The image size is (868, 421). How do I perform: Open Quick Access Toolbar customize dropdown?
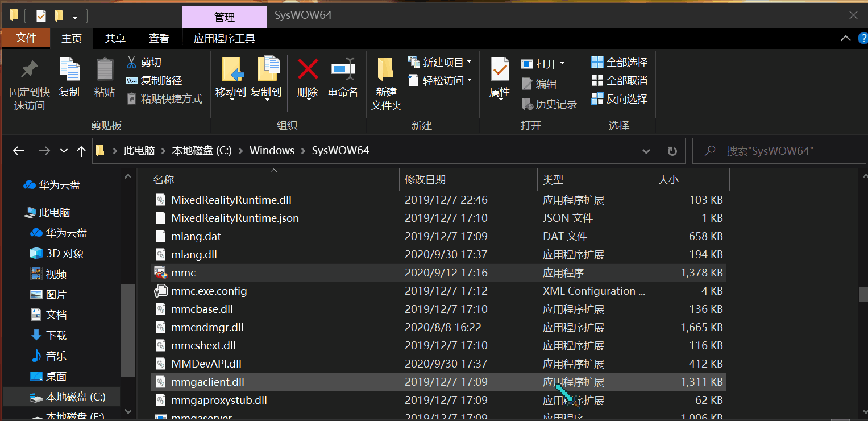coord(74,16)
